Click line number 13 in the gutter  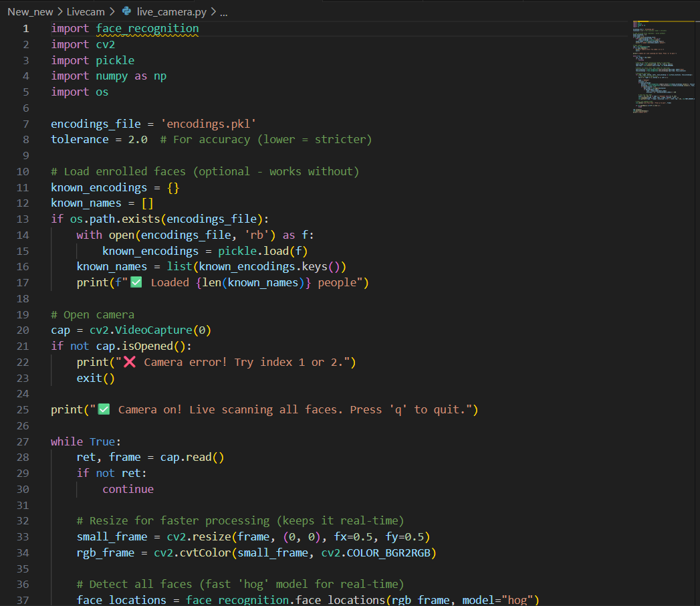tap(23, 219)
